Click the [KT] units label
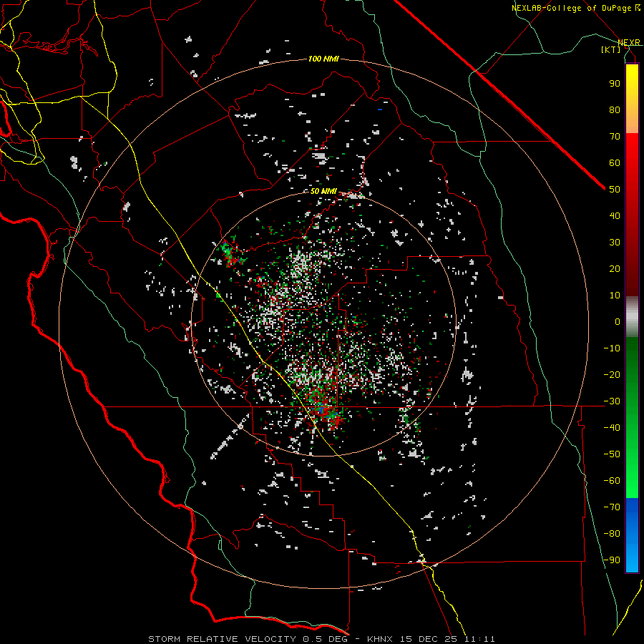This screenshot has width=644, height=644. 611,49
